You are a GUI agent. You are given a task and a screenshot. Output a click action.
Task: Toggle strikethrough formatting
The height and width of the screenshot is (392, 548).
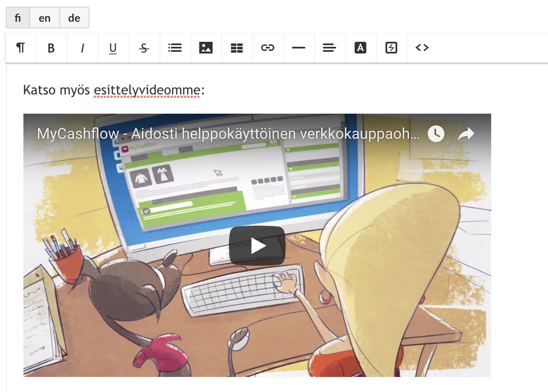[144, 48]
